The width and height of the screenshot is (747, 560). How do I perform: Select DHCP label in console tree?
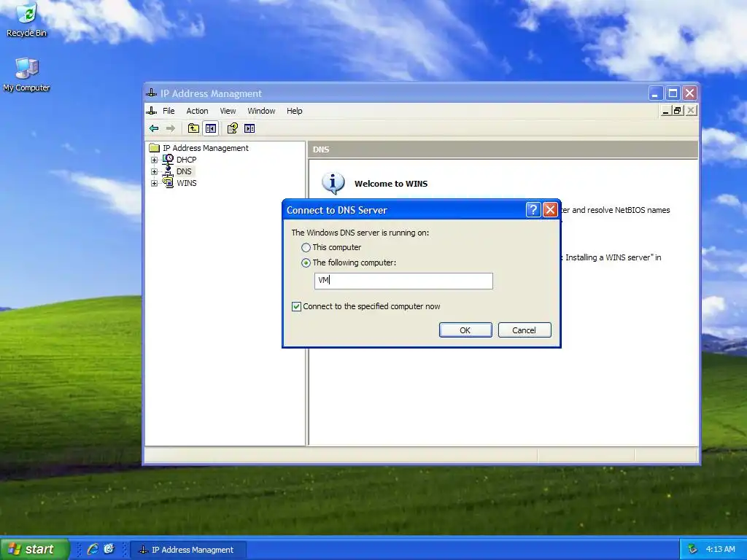(x=186, y=160)
